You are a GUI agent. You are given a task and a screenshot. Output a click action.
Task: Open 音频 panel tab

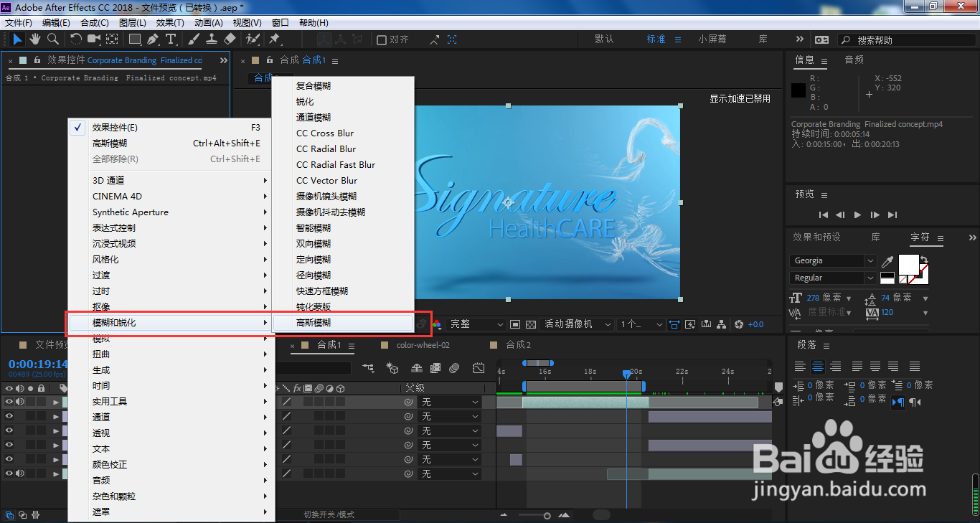point(854,60)
